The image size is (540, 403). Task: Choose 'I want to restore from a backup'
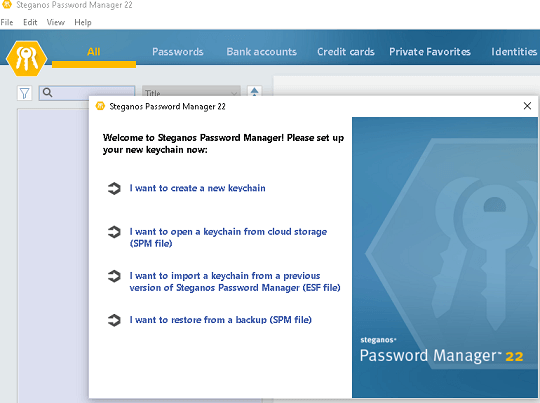(x=220, y=320)
